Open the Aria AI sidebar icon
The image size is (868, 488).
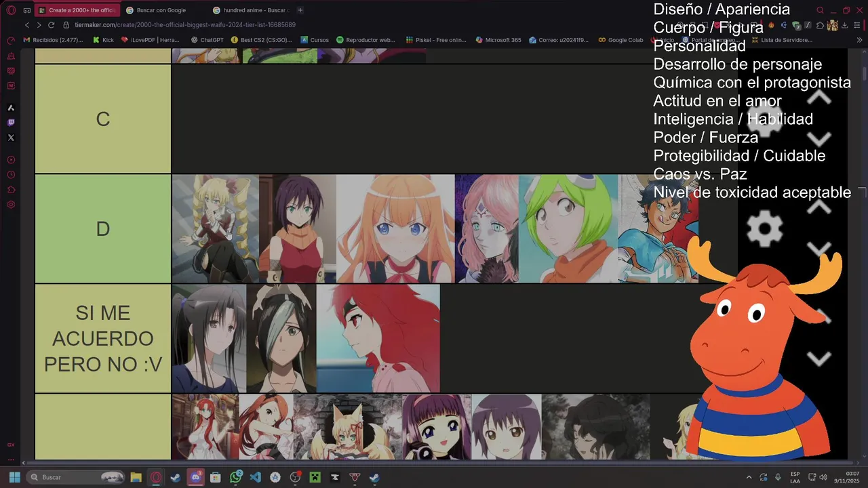[x=11, y=108]
